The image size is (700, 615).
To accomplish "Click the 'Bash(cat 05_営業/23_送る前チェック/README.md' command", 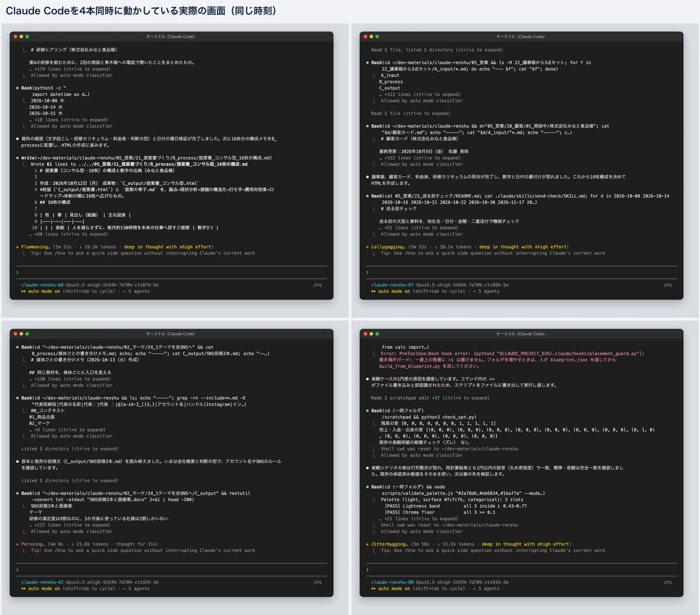I will click(x=520, y=196).
